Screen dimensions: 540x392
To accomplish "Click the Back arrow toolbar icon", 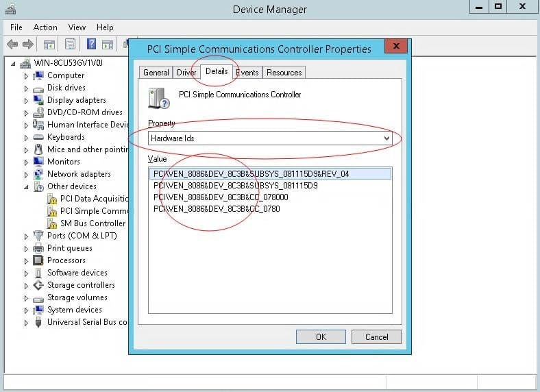I will point(12,45).
